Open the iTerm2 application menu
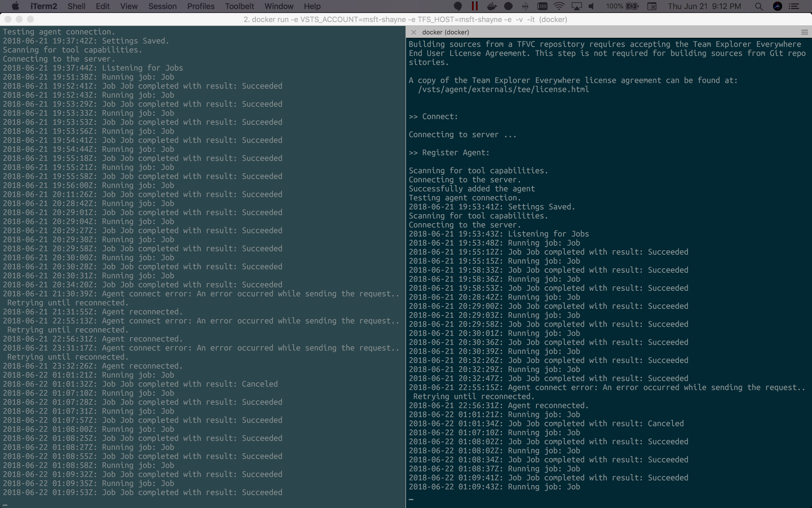The image size is (812, 508). [44, 6]
